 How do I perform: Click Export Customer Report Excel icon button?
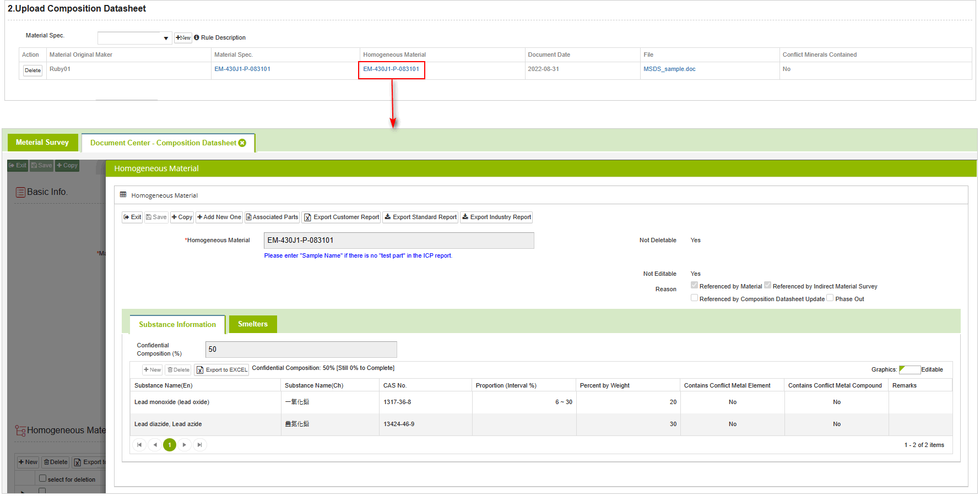[342, 217]
